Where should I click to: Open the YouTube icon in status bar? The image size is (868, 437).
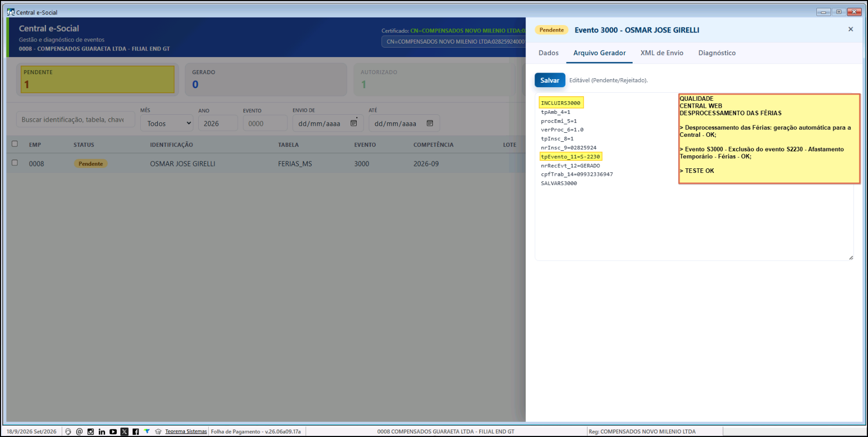pos(113,431)
